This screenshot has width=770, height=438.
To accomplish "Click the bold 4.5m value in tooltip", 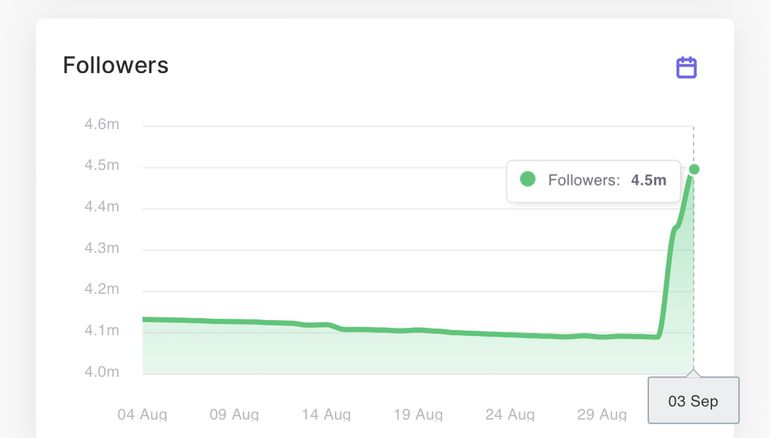I will coord(648,181).
